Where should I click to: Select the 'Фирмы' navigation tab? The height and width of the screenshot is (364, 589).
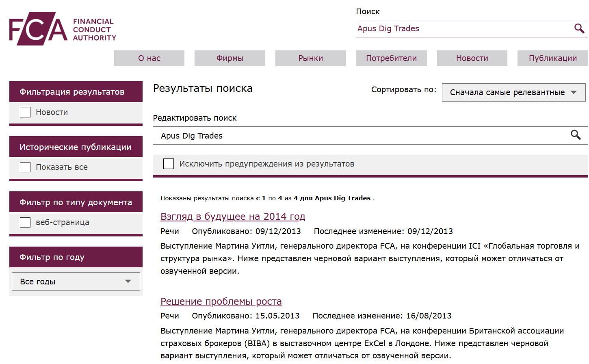click(x=230, y=58)
